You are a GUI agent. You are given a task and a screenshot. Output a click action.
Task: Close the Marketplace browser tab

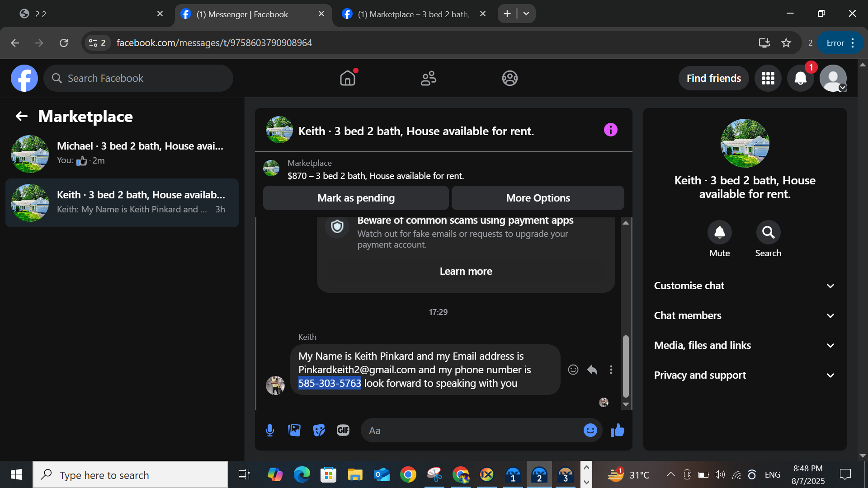tap(483, 14)
